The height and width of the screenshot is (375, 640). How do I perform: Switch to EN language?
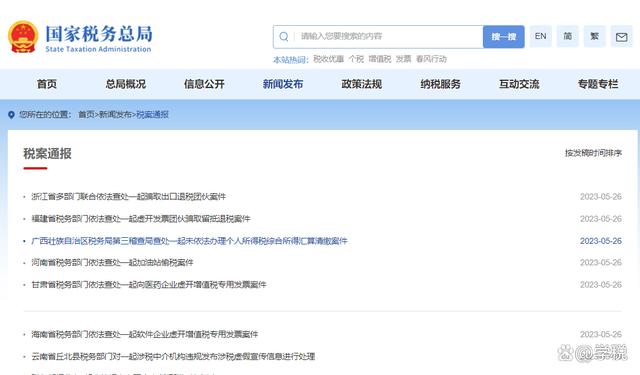point(540,36)
